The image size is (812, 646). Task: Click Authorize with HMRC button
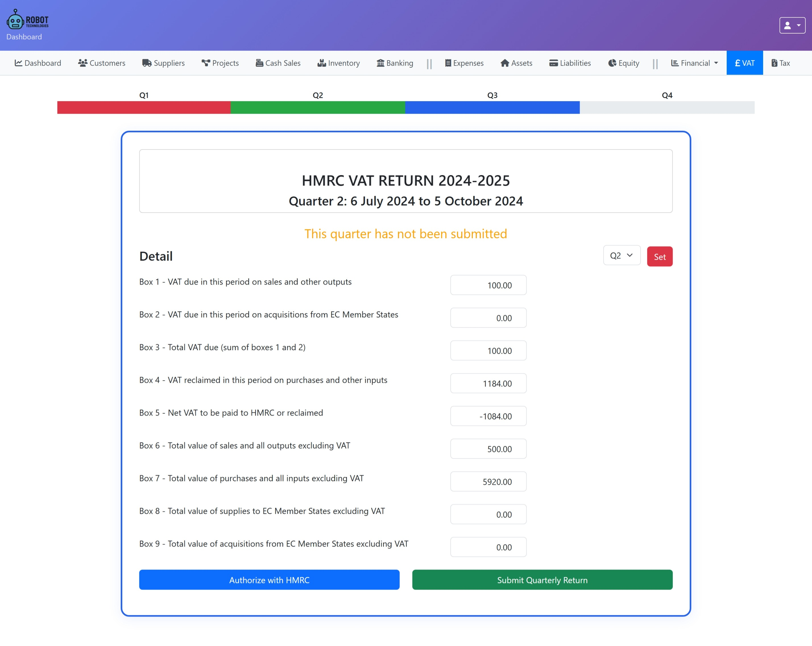coord(269,580)
